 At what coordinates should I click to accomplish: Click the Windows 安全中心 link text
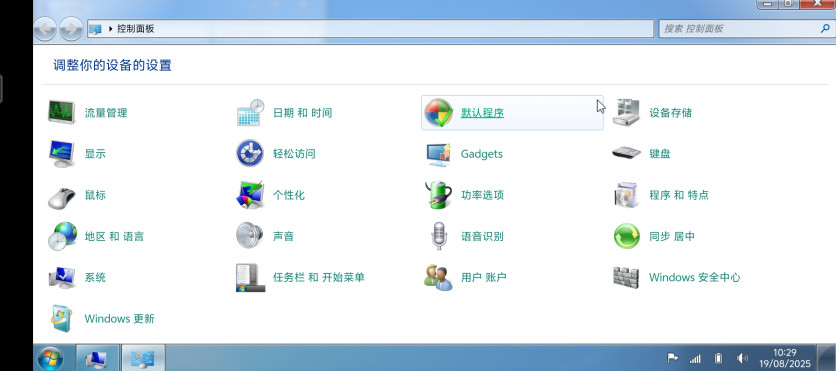pyautogui.click(x=695, y=277)
